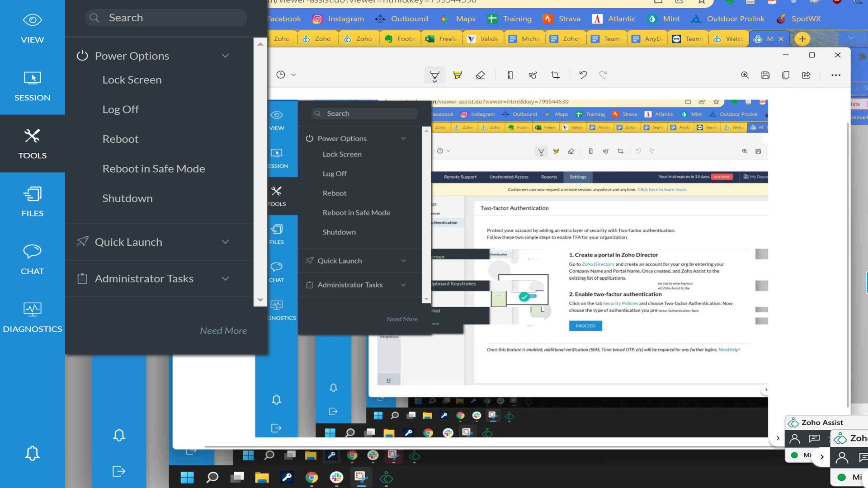Open a new browser tab with plus button
This screenshot has height=488, width=868.
pyautogui.click(x=802, y=39)
